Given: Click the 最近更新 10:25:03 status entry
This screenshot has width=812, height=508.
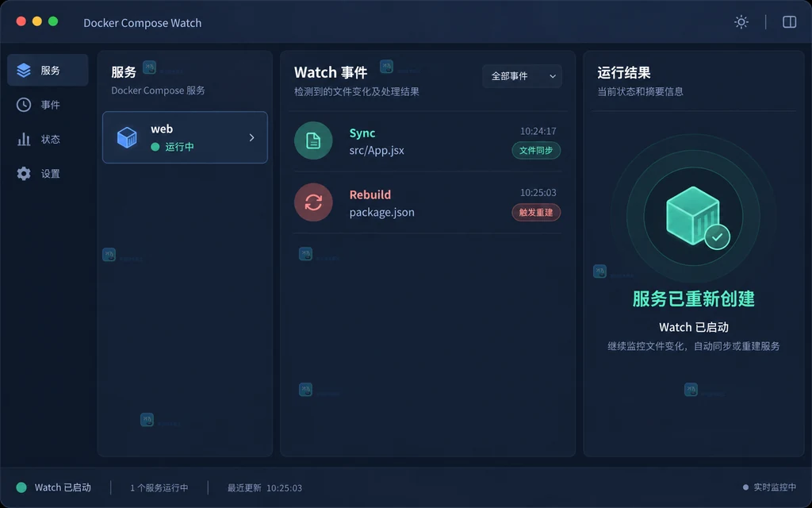Looking at the screenshot, I should point(265,488).
